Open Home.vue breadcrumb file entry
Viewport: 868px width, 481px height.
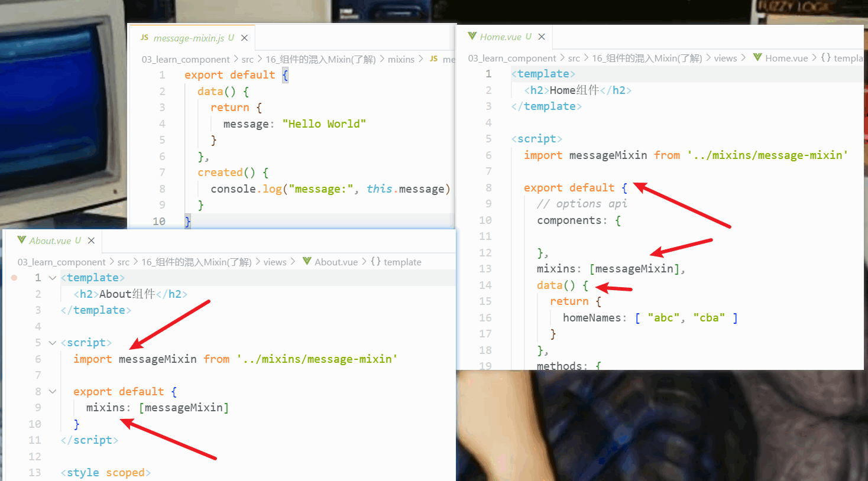click(786, 58)
